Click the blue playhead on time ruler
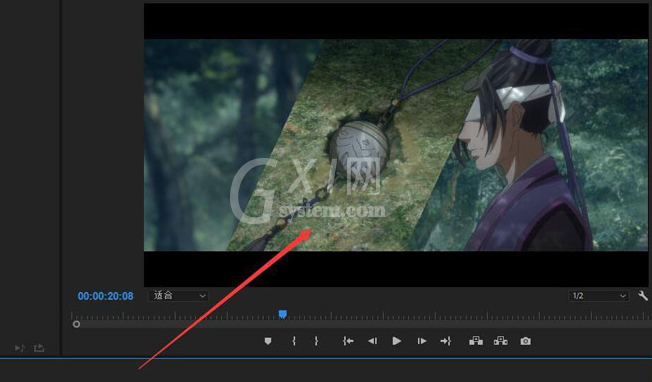The height and width of the screenshot is (382, 652). (283, 314)
